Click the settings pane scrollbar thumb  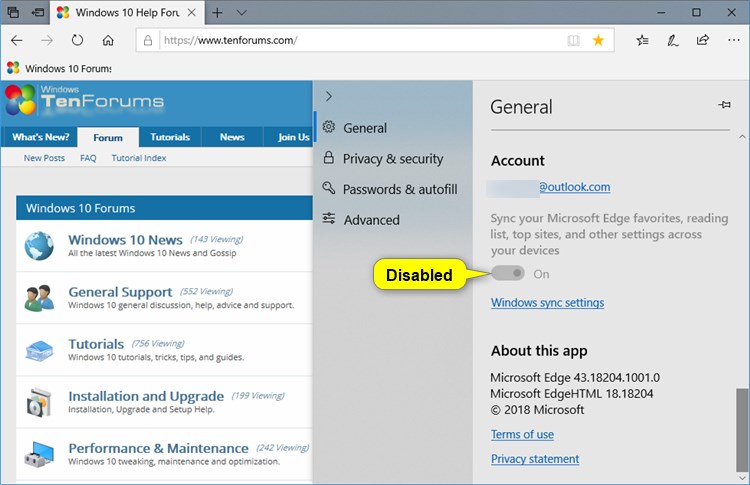pyautogui.click(x=741, y=430)
